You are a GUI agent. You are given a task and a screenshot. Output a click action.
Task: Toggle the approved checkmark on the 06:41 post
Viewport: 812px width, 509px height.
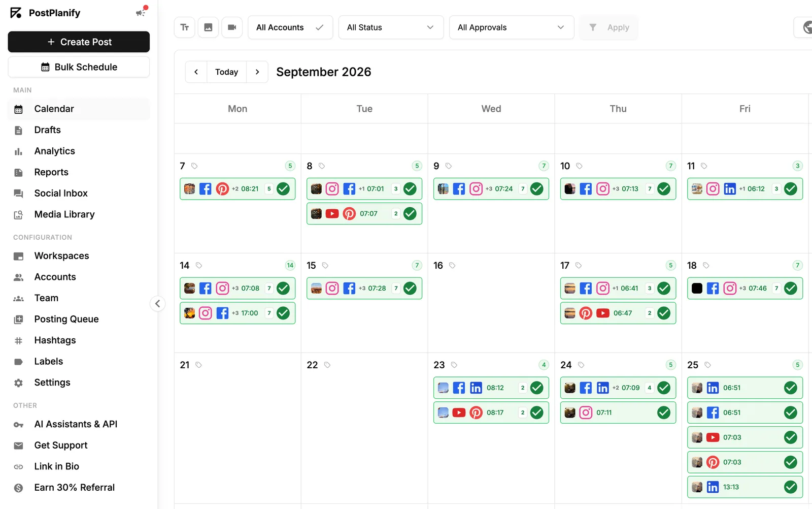click(x=664, y=288)
